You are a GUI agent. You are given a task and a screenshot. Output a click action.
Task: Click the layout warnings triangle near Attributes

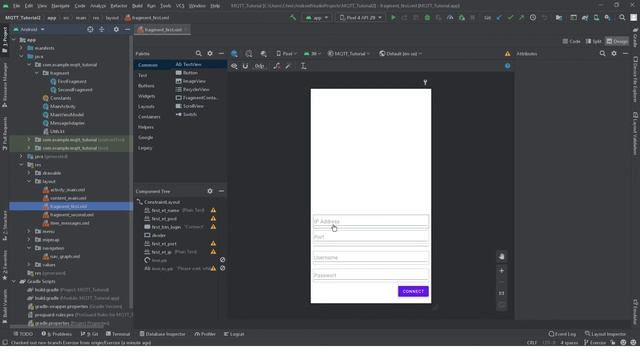tap(507, 53)
